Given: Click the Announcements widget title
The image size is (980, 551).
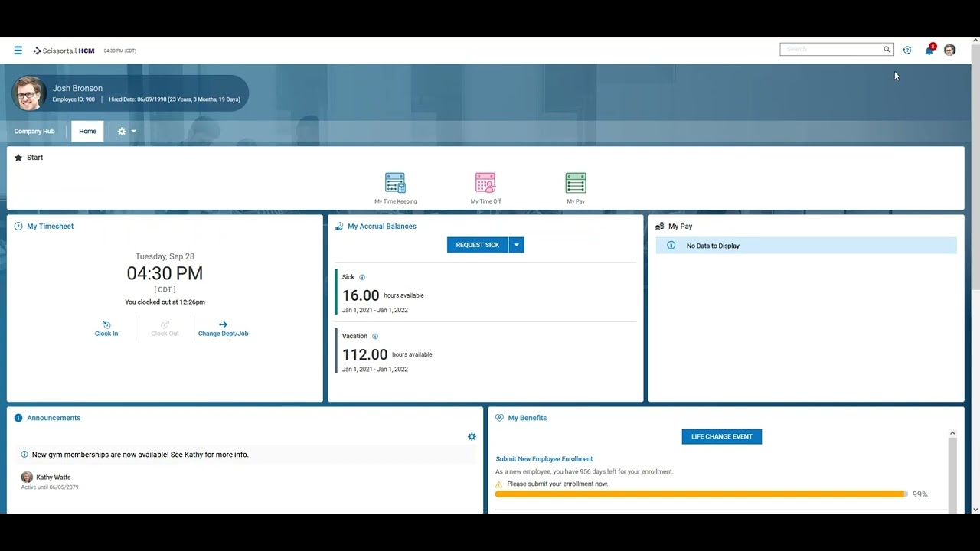Looking at the screenshot, I should click(54, 418).
